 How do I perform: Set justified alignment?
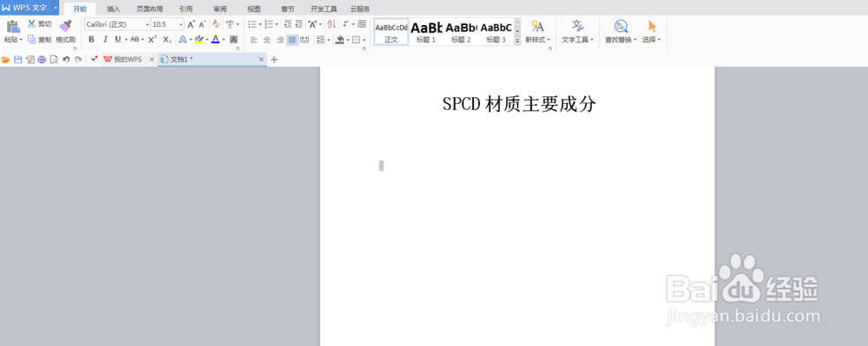pyautogui.click(x=293, y=40)
